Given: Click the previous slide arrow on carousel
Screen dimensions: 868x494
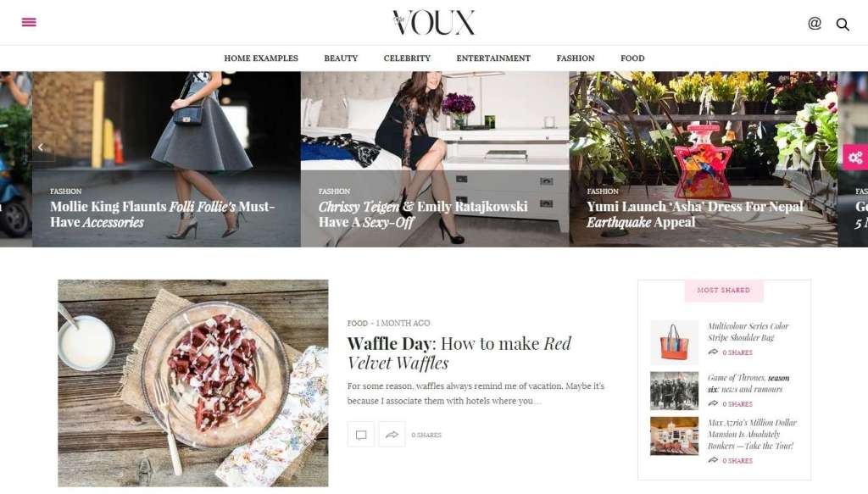Looking at the screenshot, I should (41, 147).
